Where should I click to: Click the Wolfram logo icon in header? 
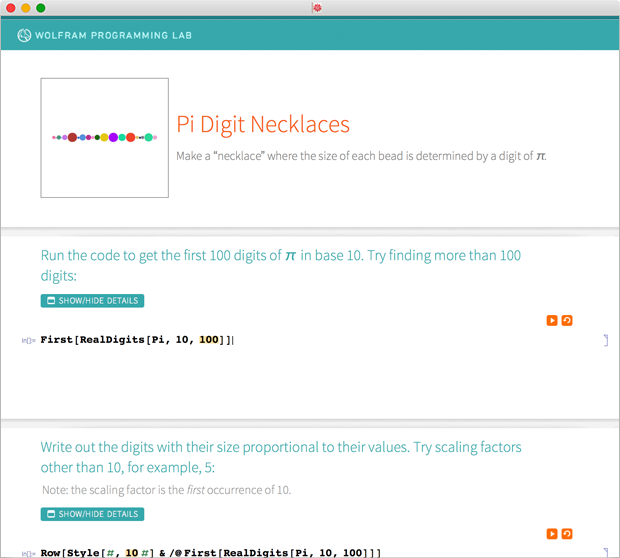[x=24, y=35]
